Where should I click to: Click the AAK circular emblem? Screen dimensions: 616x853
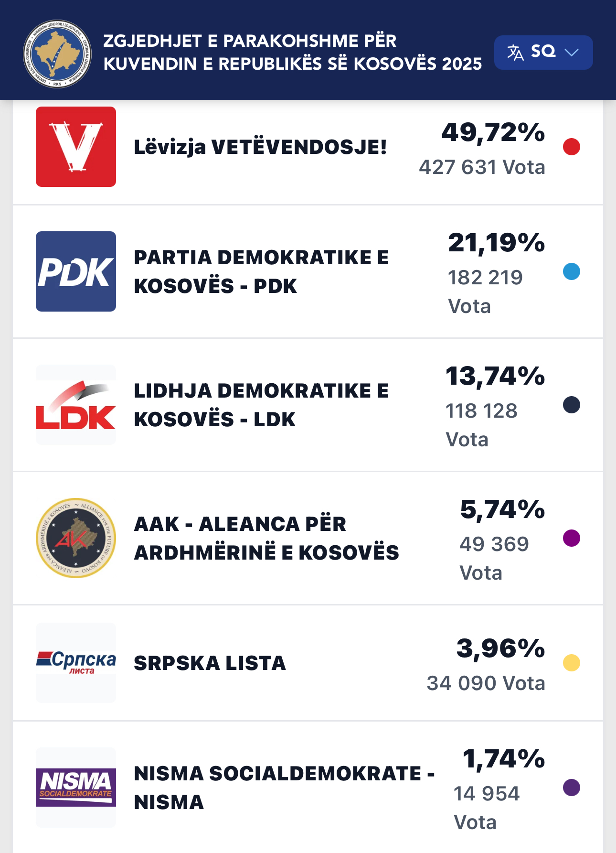click(x=76, y=538)
